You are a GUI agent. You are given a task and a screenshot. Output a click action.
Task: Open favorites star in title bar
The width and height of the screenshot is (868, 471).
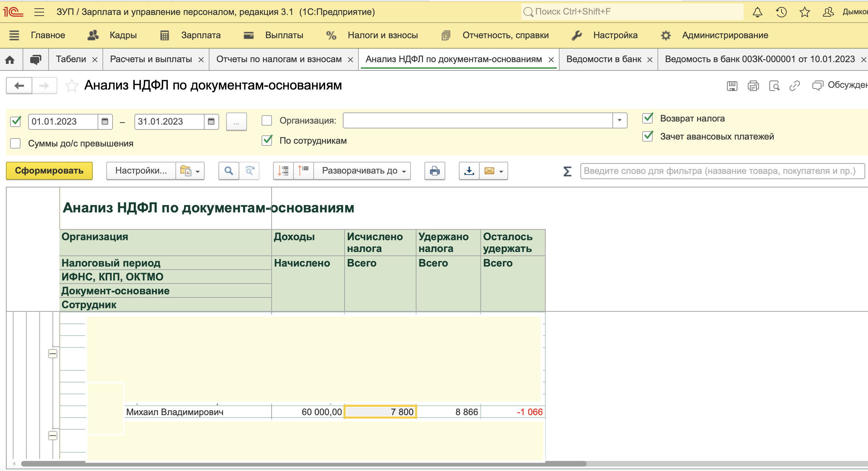pyautogui.click(x=804, y=12)
